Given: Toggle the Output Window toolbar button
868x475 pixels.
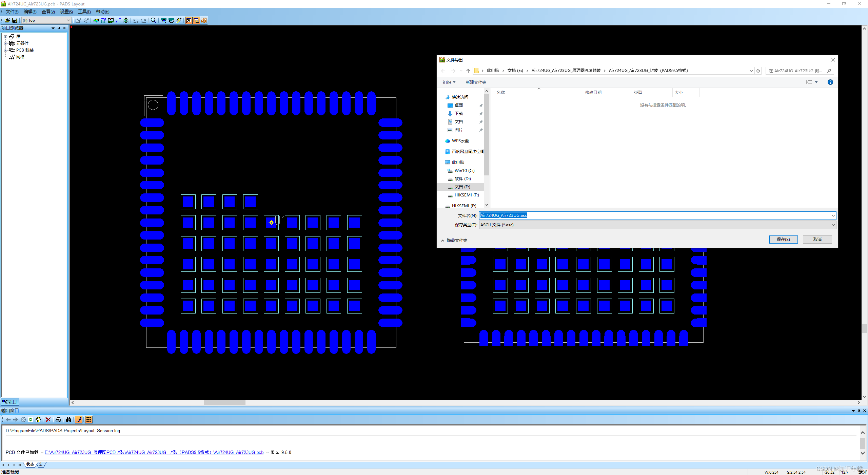Looking at the screenshot, I should coord(189,20).
